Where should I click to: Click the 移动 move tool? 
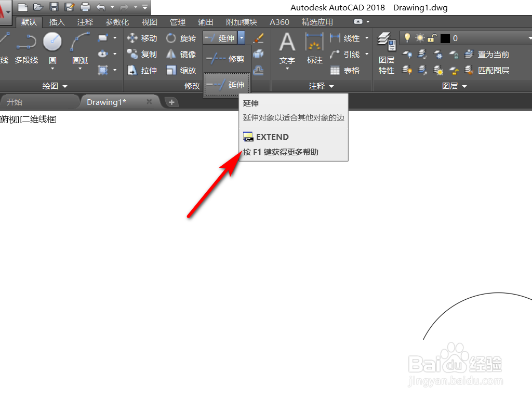tap(142, 38)
